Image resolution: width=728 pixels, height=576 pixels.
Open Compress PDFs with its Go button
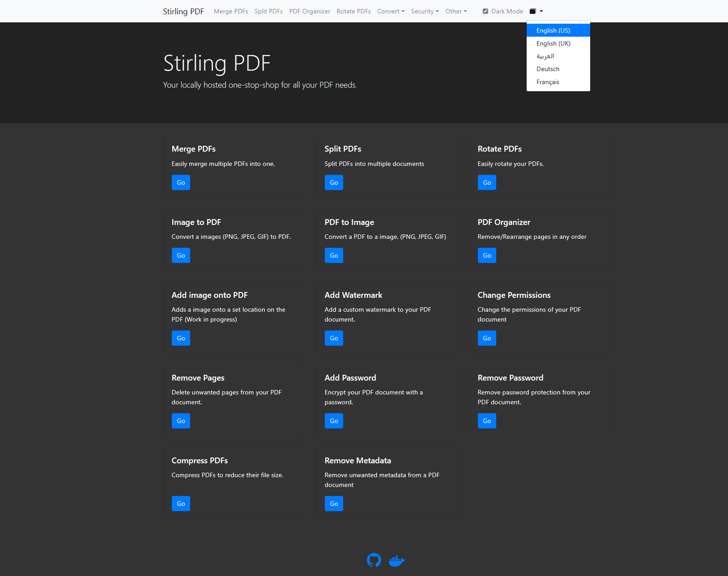[x=181, y=504]
